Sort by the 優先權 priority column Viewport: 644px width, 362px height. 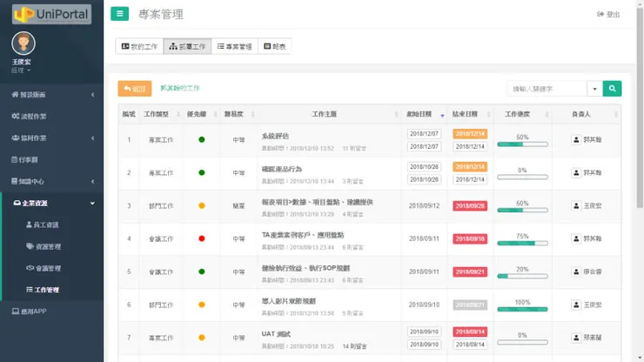(200, 114)
